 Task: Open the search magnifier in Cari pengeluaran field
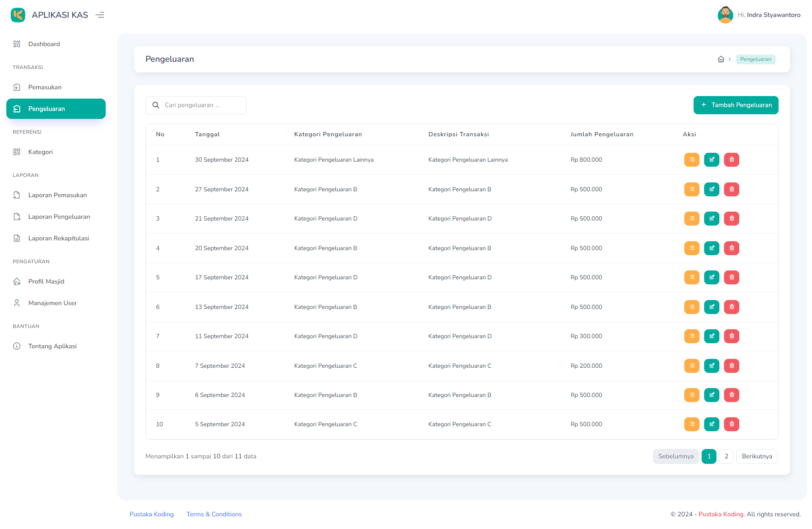[156, 105]
